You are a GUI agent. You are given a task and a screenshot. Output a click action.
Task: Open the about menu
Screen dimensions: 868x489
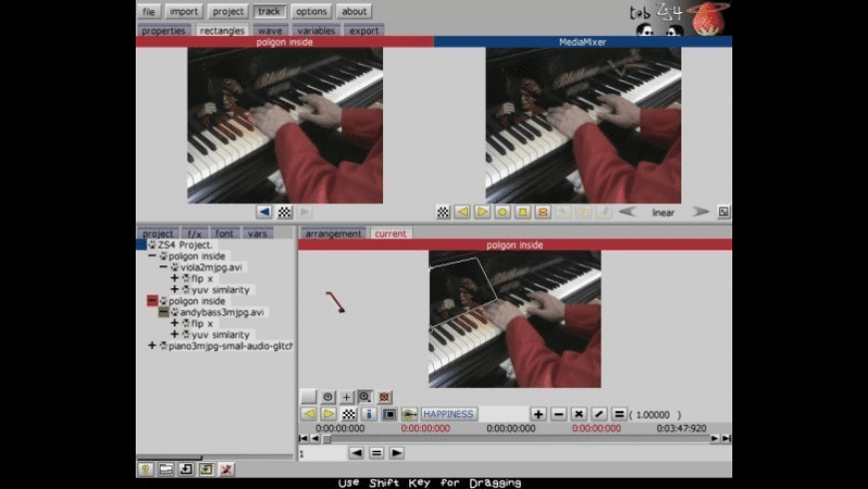pyautogui.click(x=354, y=11)
